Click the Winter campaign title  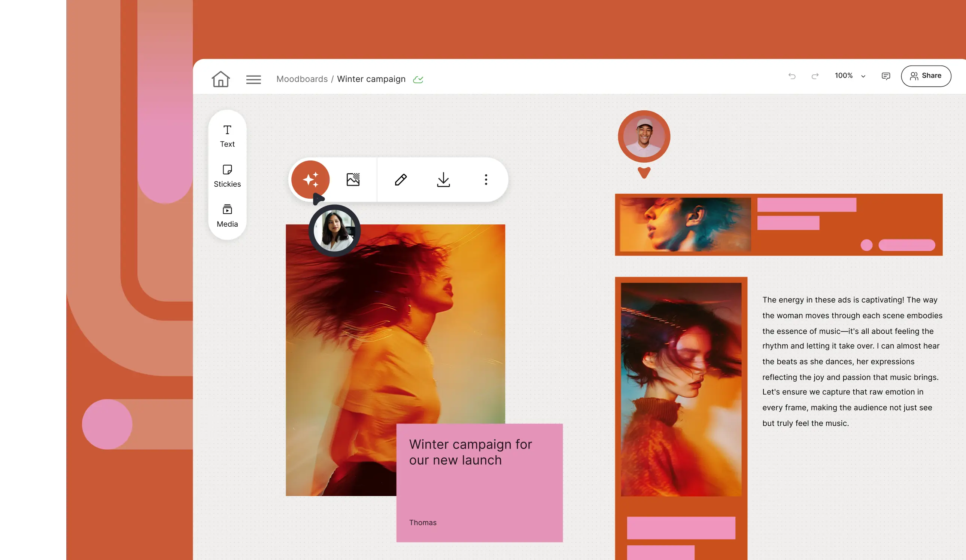371,79
